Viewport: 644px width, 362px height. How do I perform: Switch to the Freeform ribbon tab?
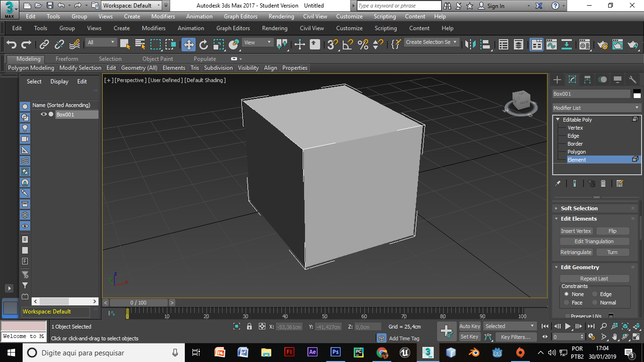[67, 59]
